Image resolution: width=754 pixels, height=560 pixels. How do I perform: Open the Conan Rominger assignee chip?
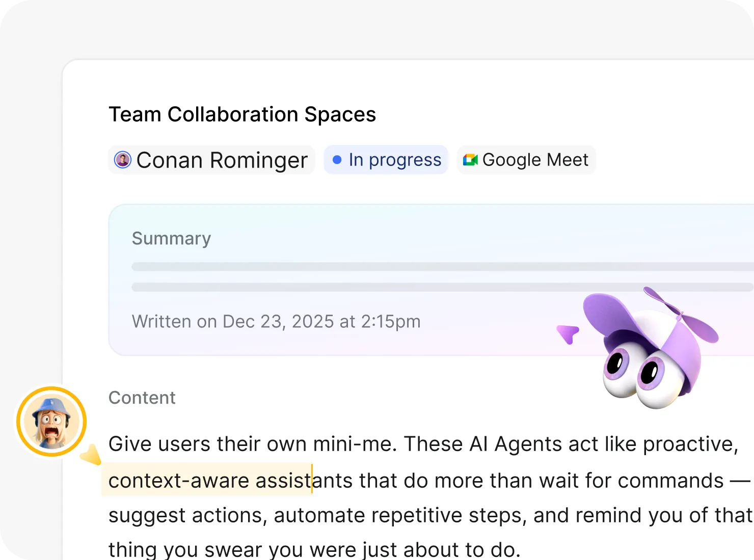click(212, 160)
